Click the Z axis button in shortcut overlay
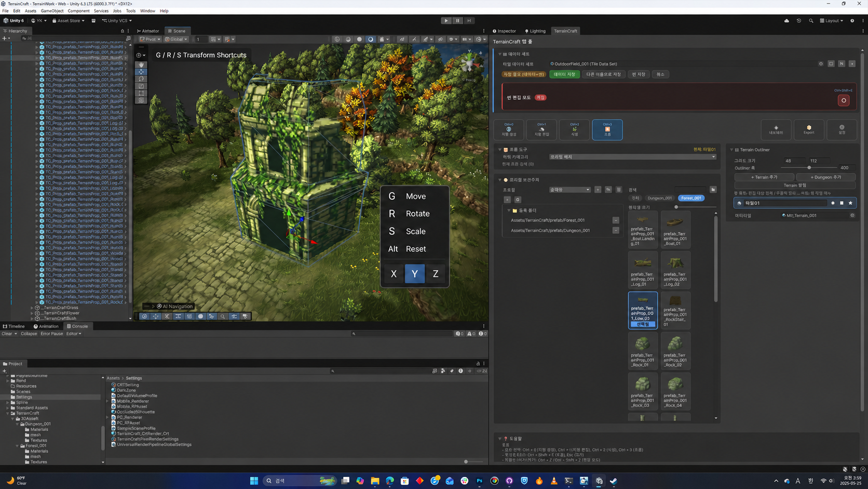 pos(436,274)
